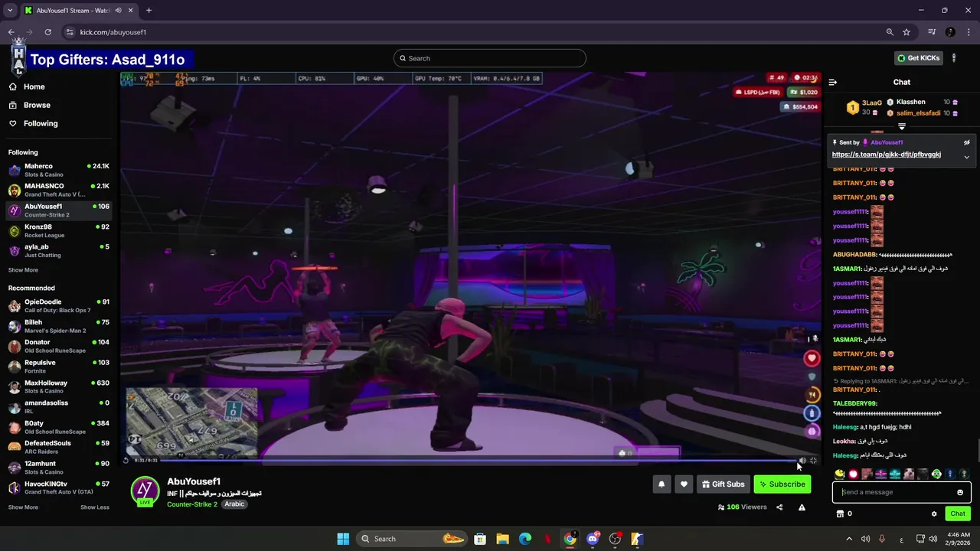Show More under Recommended list
This screenshot has height=551, width=980.
point(23,507)
